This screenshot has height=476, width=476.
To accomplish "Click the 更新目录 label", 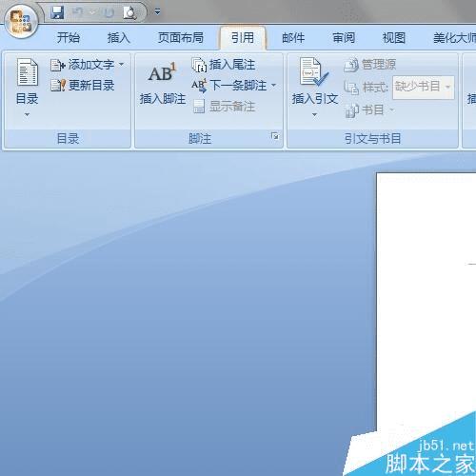I will 91,86.
